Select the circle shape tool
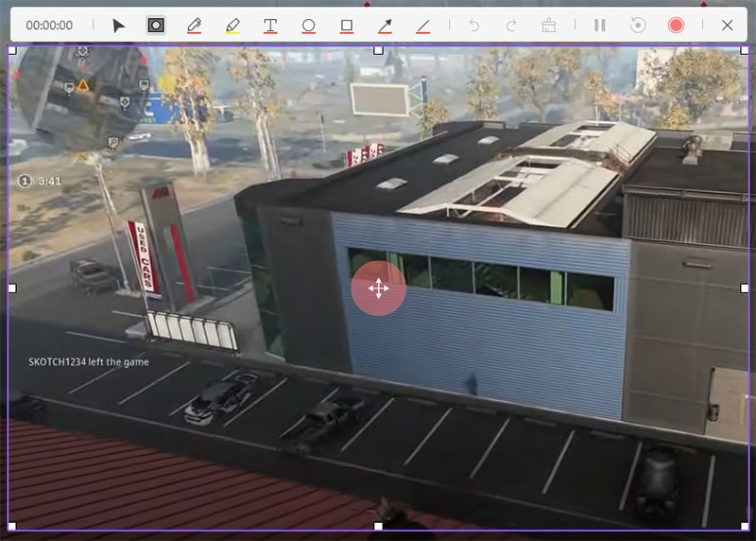 (x=309, y=26)
